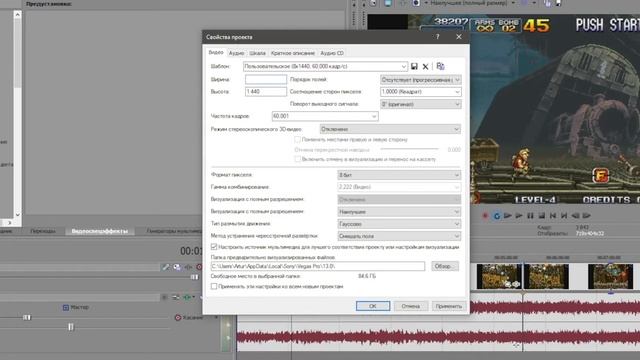Click the blue Мастер bus icon

tap(66, 307)
